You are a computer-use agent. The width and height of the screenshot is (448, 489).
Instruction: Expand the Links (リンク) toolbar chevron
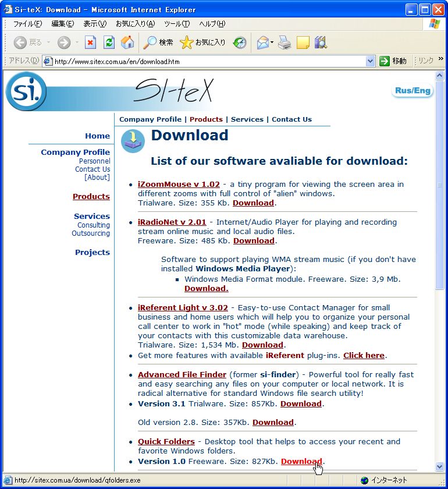(440, 59)
